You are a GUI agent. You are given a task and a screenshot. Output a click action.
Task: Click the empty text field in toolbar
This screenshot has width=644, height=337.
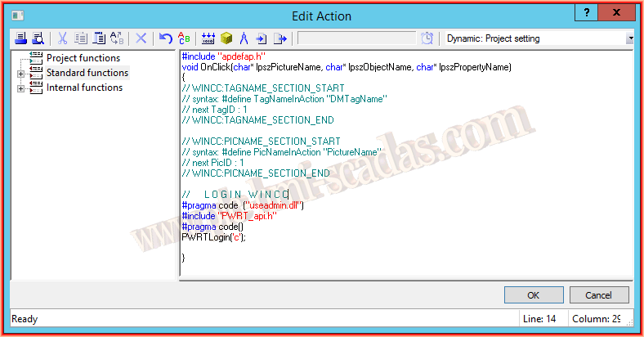[x=356, y=38]
